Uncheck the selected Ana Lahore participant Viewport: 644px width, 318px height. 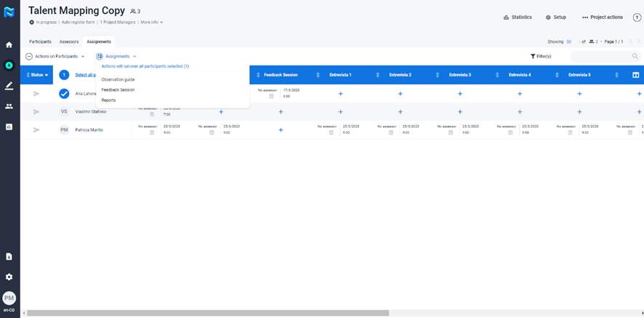(64, 94)
